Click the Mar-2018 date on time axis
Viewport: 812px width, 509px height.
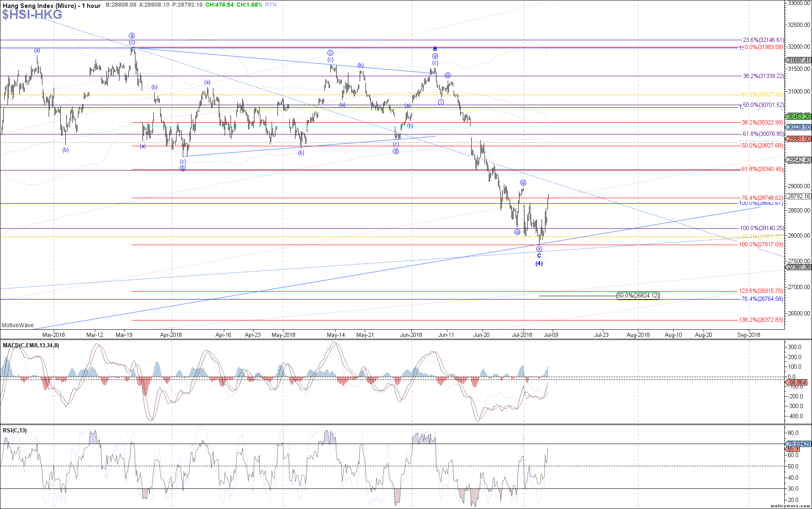point(54,335)
